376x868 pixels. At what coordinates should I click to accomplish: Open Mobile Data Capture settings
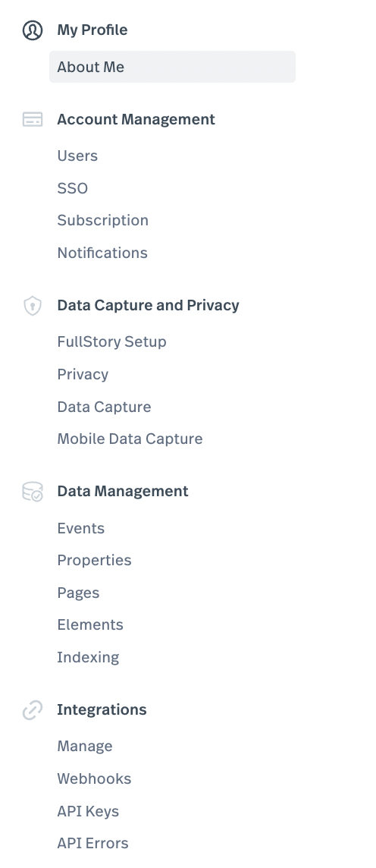130,439
